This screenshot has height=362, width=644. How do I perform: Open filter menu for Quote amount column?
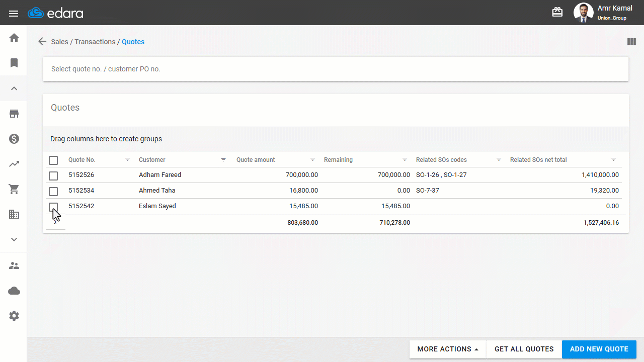tap(312, 159)
